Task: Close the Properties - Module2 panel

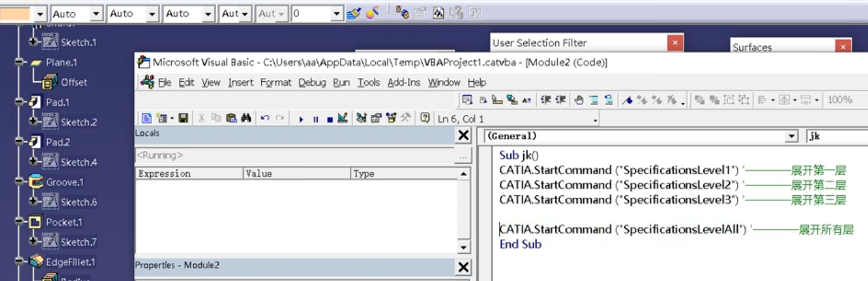Action: tap(463, 267)
